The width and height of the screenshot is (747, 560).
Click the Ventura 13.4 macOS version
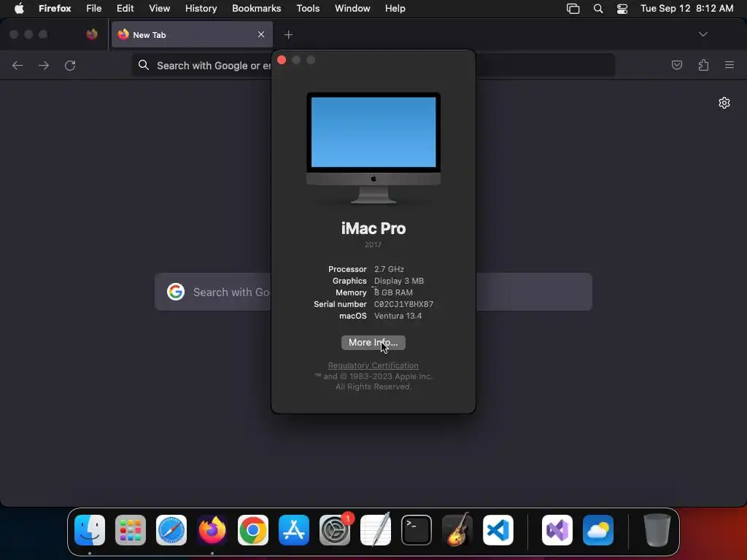(398, 316)
